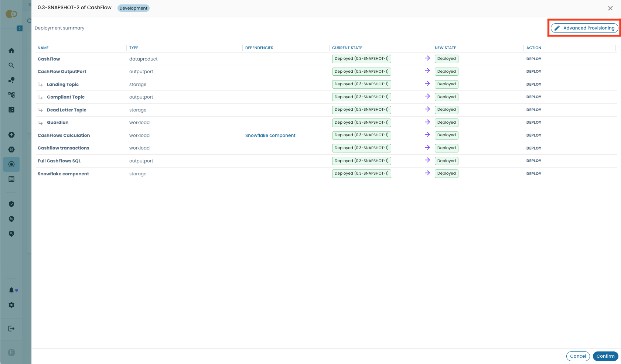Select the CashFlow OutputPort row name

(x=62, y=72)
